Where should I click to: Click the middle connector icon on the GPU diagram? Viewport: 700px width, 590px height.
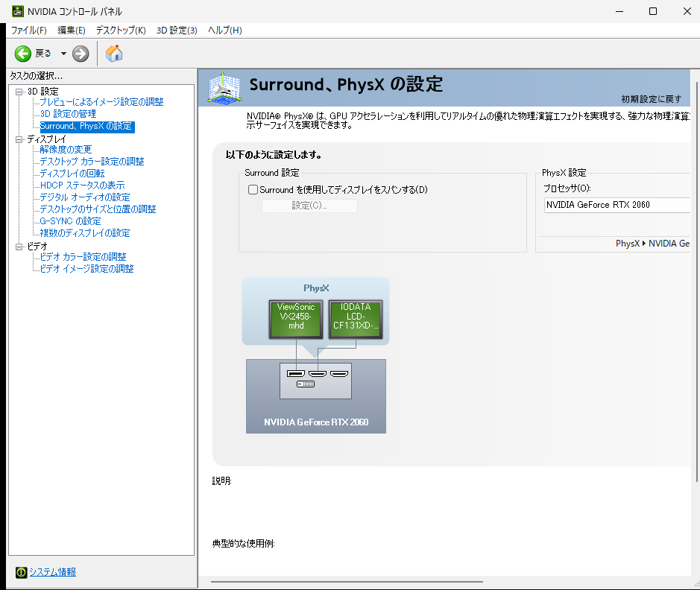point(318,374)
